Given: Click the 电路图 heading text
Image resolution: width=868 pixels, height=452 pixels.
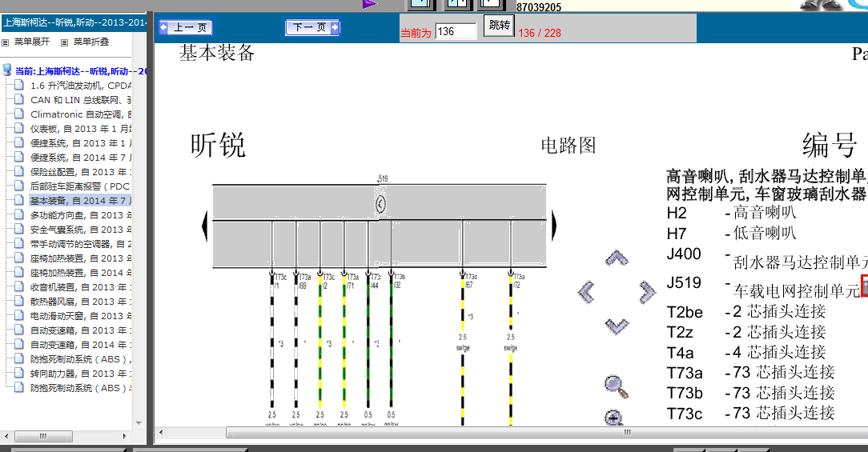Looking at the screenshot, I should coord(569,146).
